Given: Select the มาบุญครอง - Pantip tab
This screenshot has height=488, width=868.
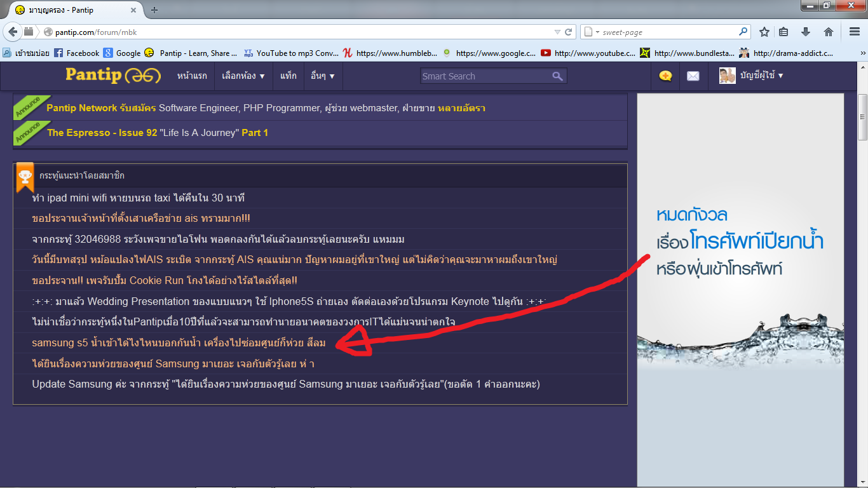Looking at the screenshot, I should tap(75, 10).
